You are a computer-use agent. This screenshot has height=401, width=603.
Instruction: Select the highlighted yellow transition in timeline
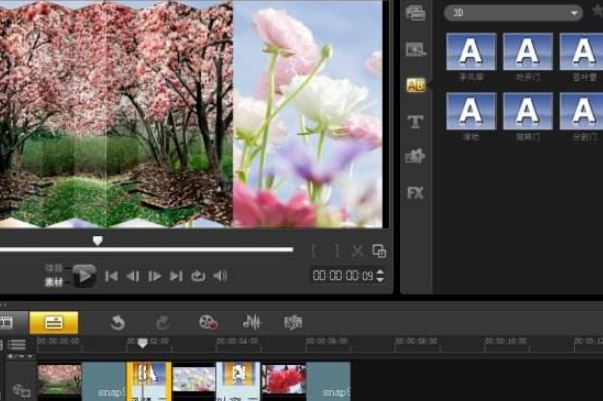[149, 381]
